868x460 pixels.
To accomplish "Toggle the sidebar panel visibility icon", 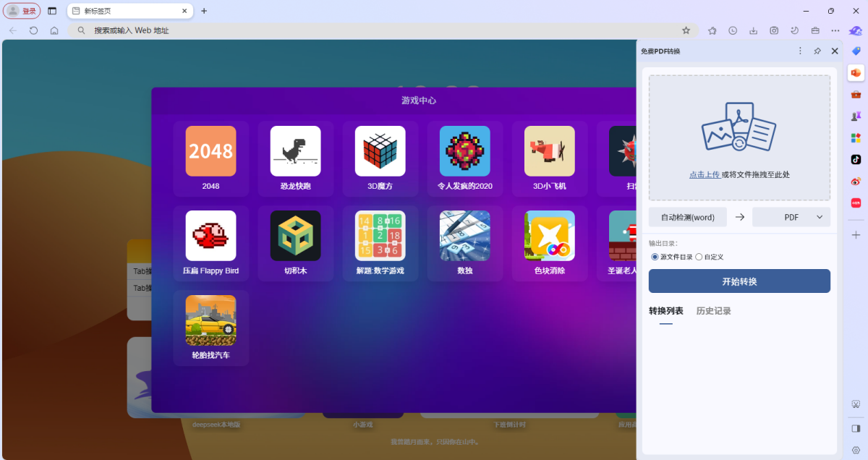I will pos(856,427).
